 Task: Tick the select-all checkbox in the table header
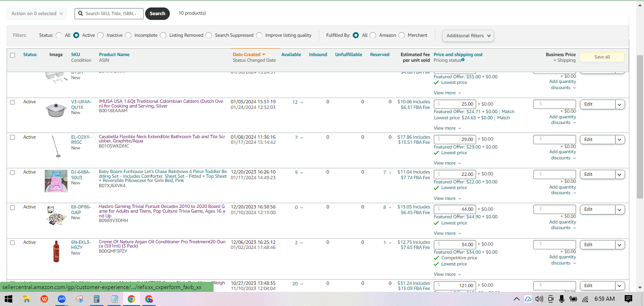click(12, 55)
